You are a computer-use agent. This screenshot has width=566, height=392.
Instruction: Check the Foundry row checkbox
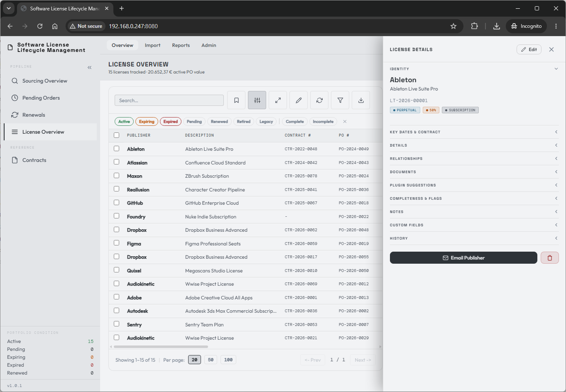pyautogui.click(x=117, y=216)
